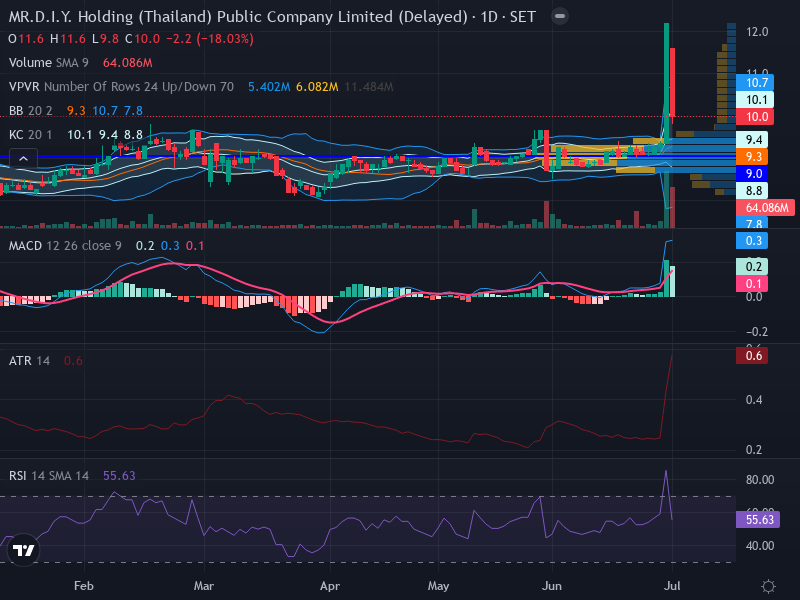The width and height of the screenshot is (800, 600).
Task: Click the 10.1 Keltner upper price label
Action: tap(755, 99)
